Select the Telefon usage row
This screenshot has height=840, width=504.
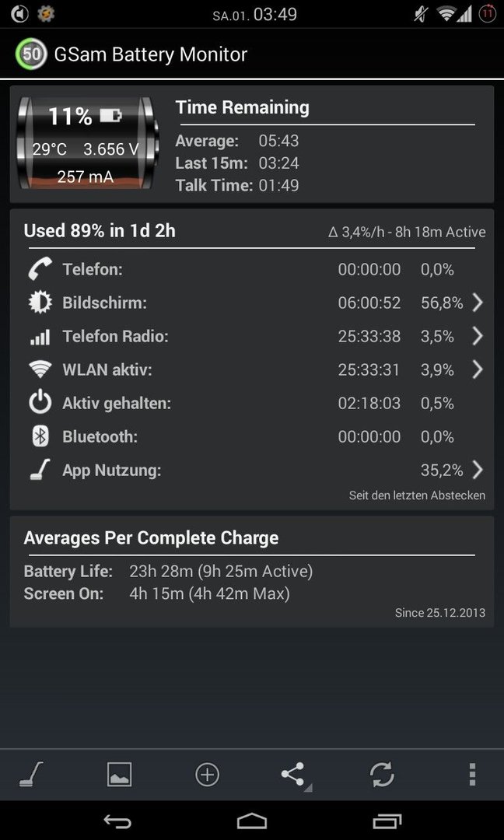(x=252, y=269)
